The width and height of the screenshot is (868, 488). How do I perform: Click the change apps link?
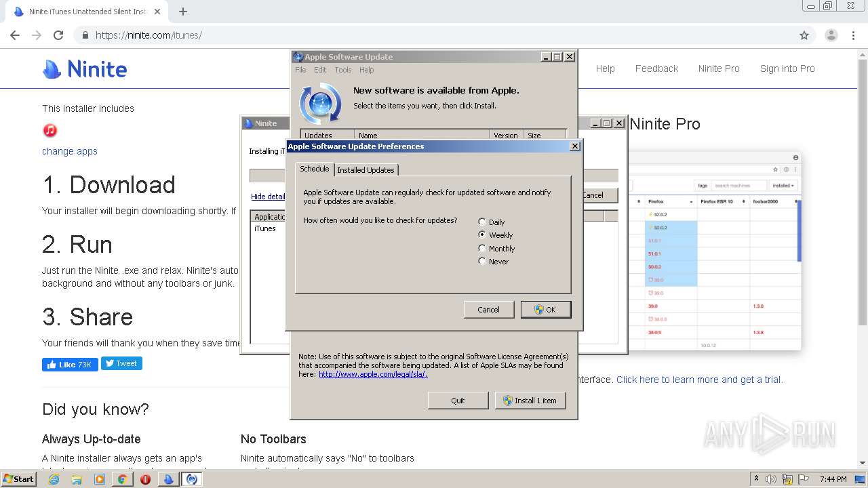(70, 151)
